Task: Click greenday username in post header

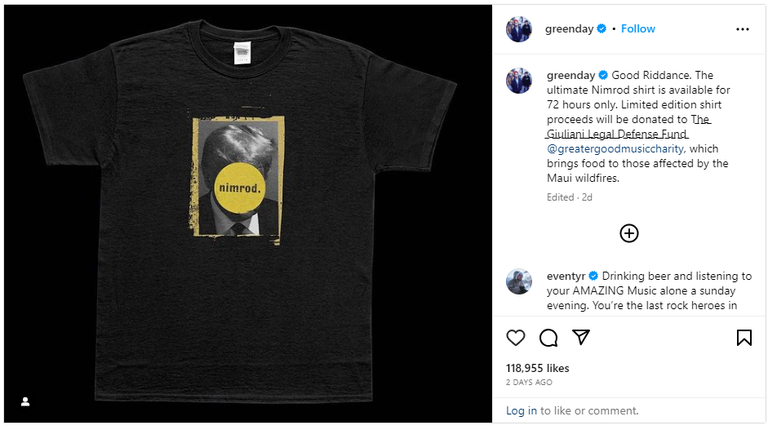Action: click(569, 29)
